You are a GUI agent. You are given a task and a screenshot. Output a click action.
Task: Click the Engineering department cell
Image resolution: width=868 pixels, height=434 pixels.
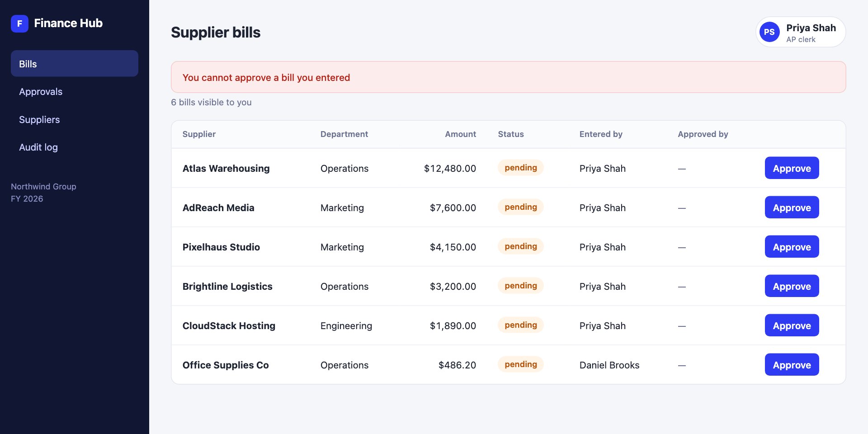(x=346, y=326)
